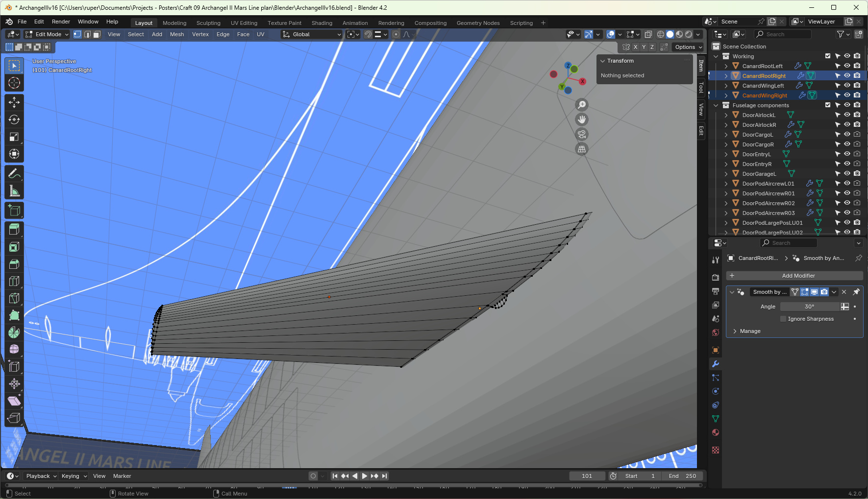Image resolution: width=868 pixels, height=499 pixels.
Task: Play animation forward
Action: pyautogui.click(x=365, y=476)
